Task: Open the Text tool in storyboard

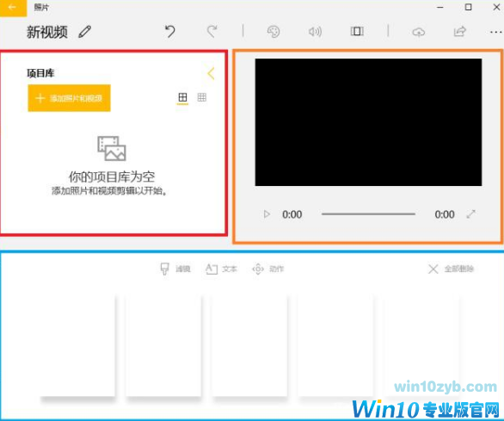Action: tap(221, 269)
